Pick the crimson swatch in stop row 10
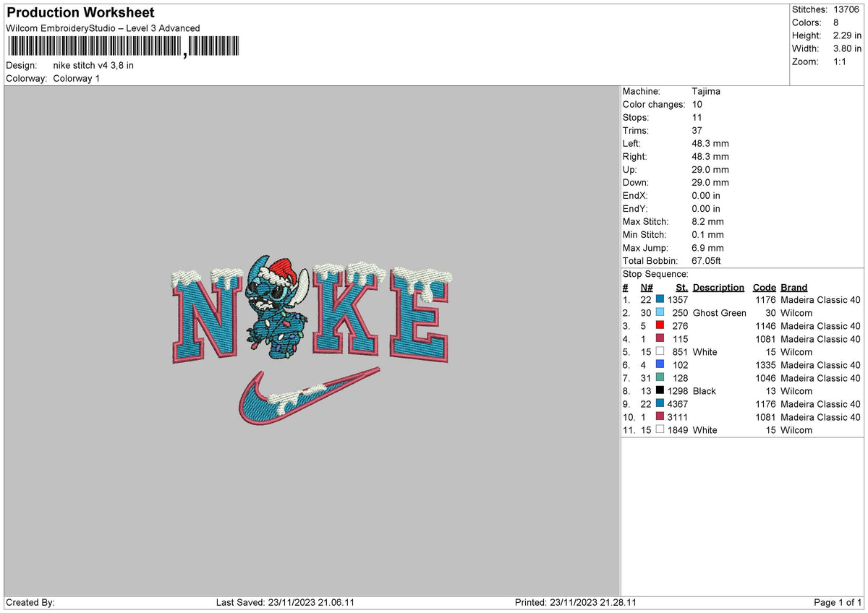Screen dimensions: 868x613 pos(660,417)
